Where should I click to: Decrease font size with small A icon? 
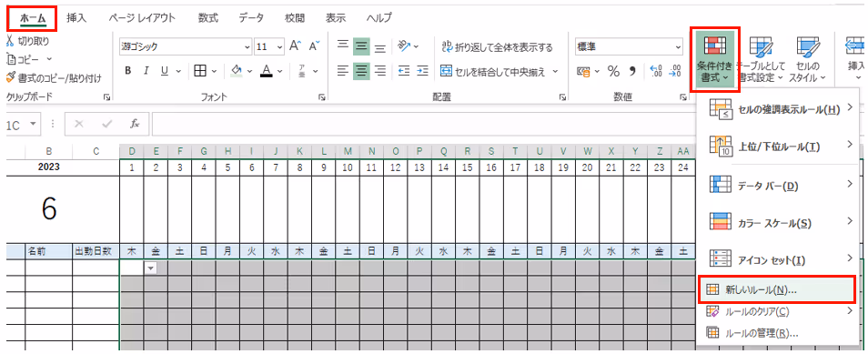click(x=315, y=46)
